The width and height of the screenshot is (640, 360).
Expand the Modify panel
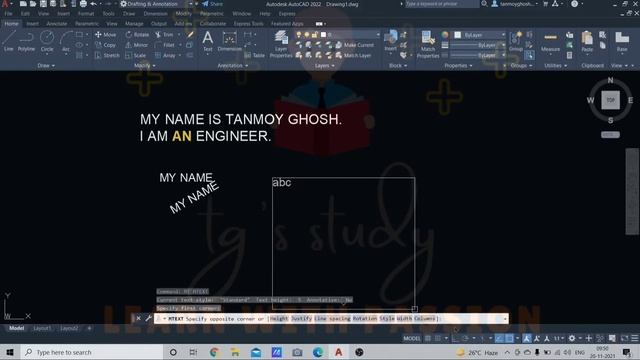tap(144, 65)
